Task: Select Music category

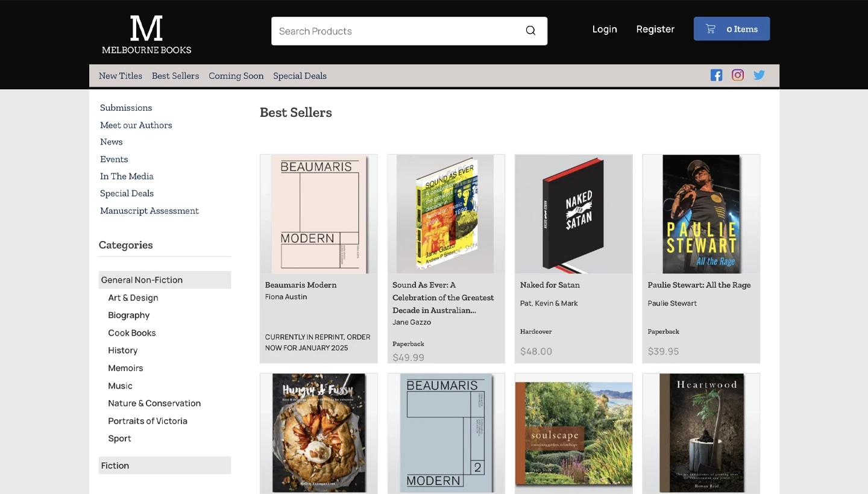Action: point(120,386)
